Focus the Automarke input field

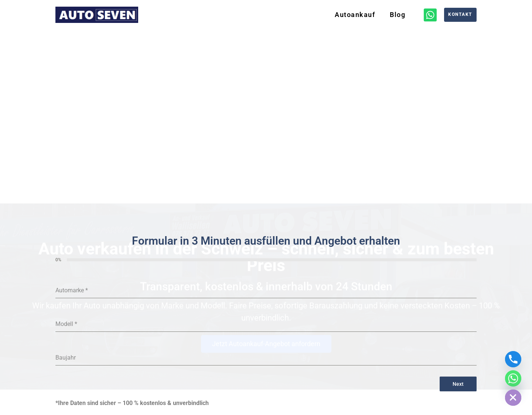[266, 290]
